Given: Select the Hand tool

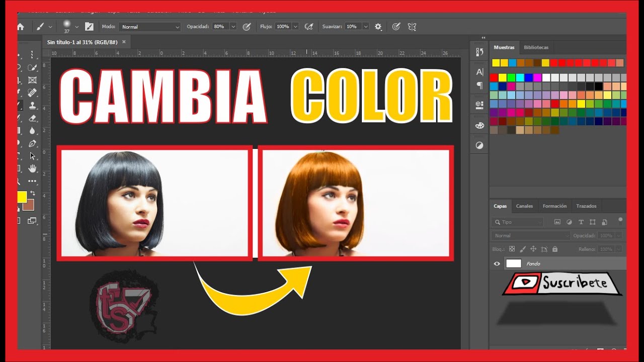Looking at the screenshot, I should [32, 168].
